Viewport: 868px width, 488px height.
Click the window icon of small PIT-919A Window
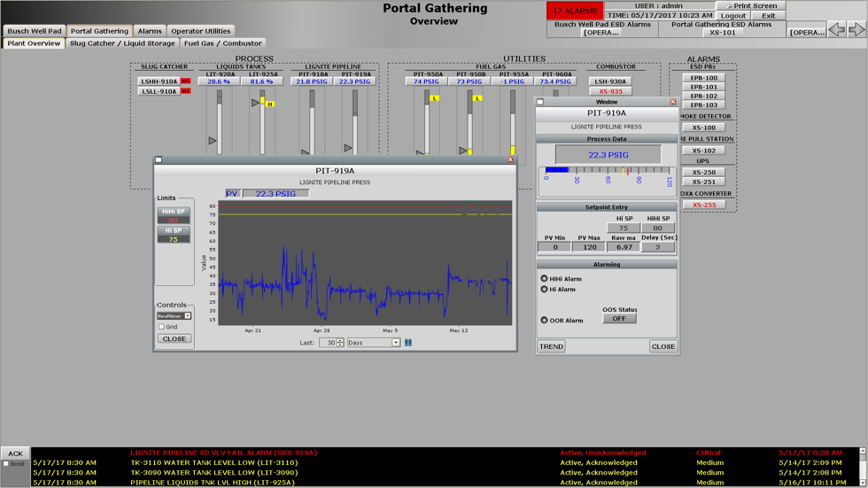(x=540, y=102)
